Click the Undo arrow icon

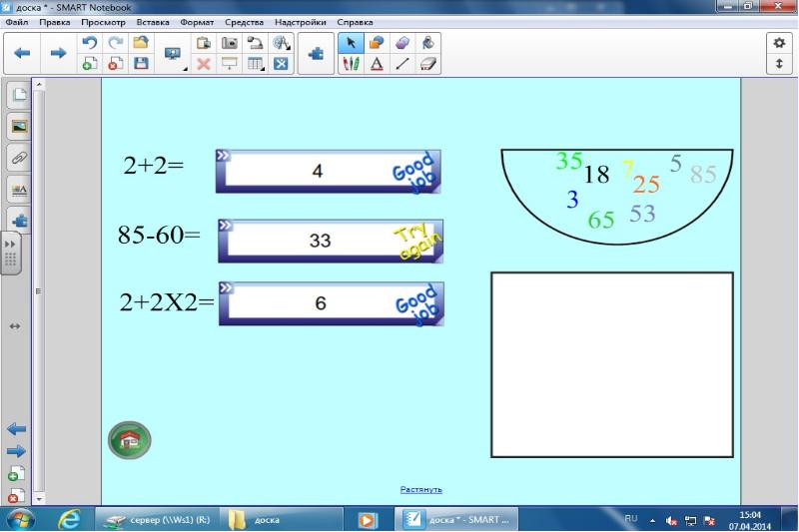[89, 43]
